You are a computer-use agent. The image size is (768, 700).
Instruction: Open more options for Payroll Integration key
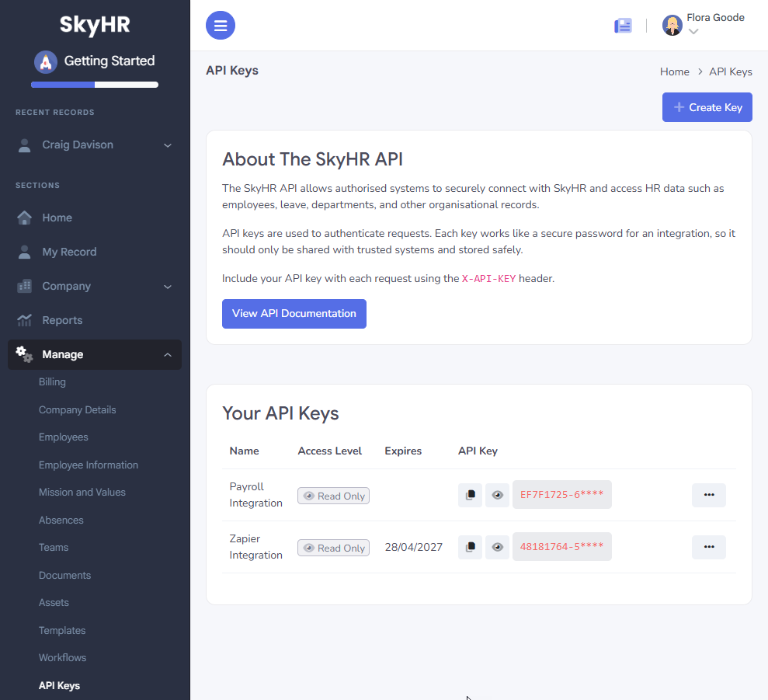click(x=708, y=495)
